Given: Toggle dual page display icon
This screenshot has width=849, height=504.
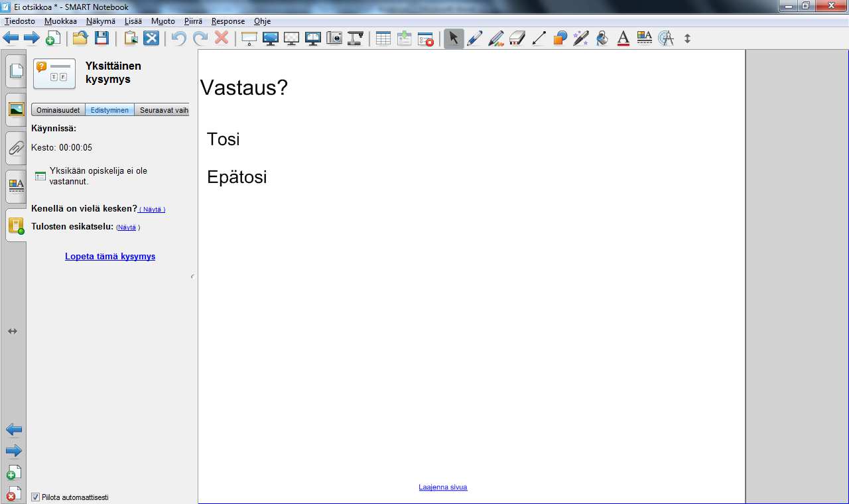Looking at the screenshot, I should [313, 38].
